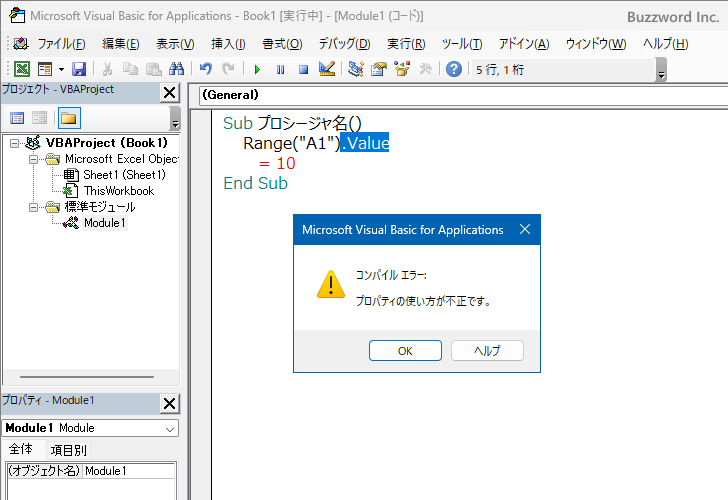Switch to the 全体 tab

tap(21, 449)
